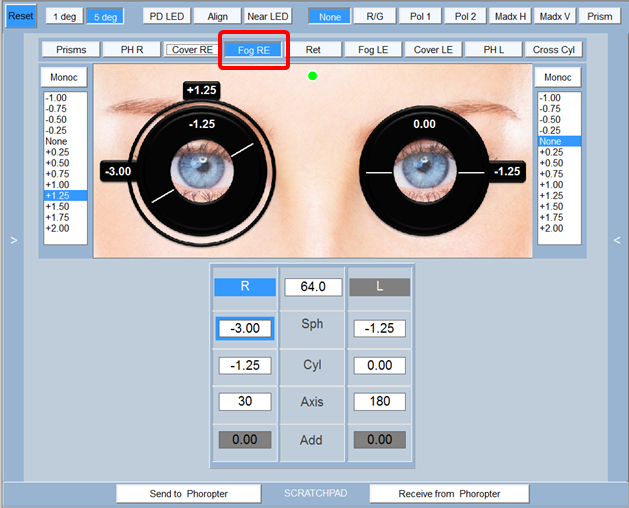Viewport: 629px width, 508px height.
Task: Select the L eye header button
Action: click(379, 287)
